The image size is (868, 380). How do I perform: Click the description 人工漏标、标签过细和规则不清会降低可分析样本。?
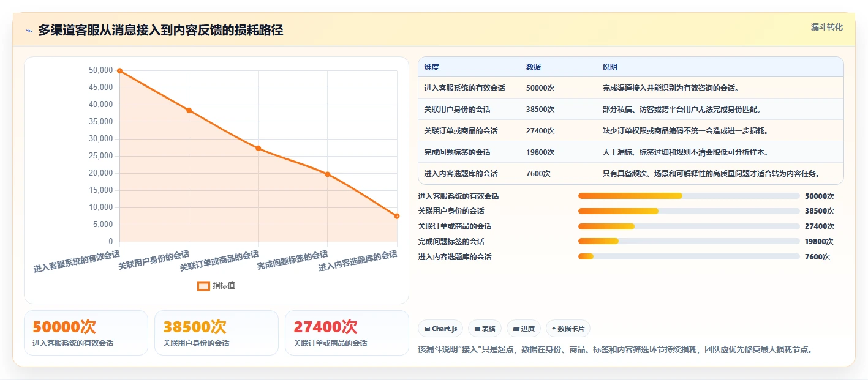click(685, 152)
